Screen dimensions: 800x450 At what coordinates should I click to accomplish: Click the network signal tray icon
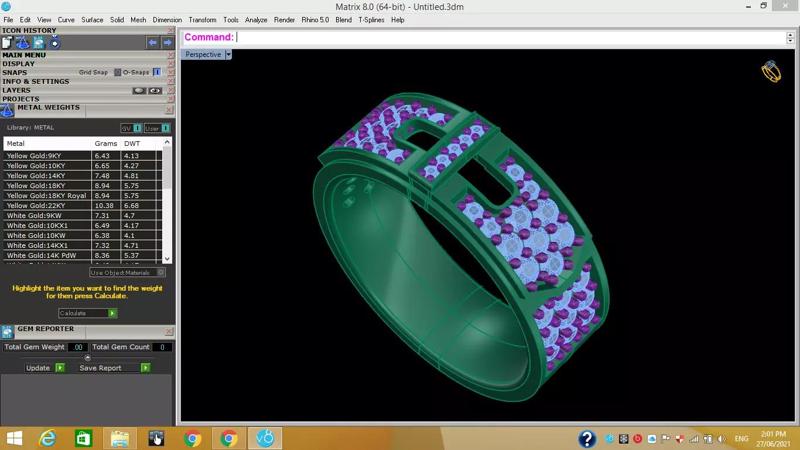coord(694,439)
